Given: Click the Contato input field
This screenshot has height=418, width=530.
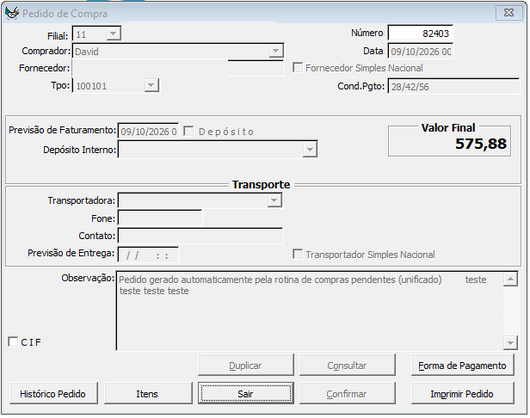Looking at the screenshot, I should click(200, 236).
